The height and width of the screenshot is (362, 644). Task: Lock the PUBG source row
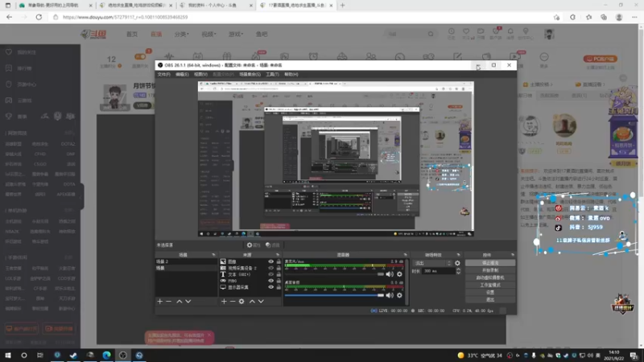point(279,281)
